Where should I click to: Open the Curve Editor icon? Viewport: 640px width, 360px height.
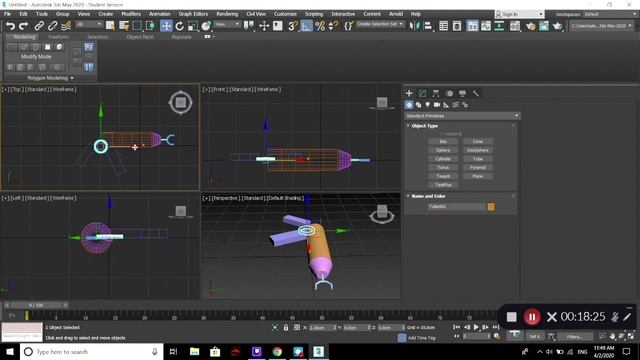(x=486, y=26)
